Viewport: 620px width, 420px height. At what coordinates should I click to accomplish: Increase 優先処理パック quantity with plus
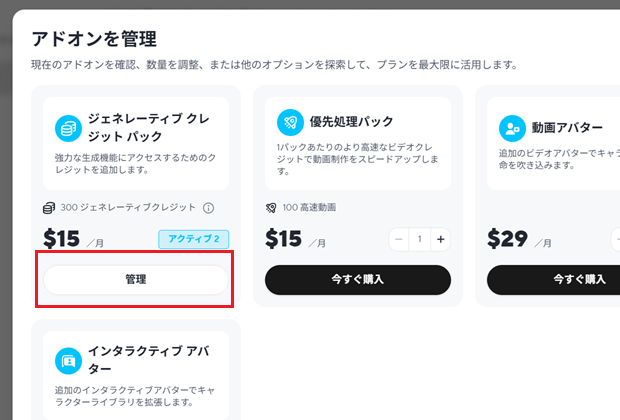[x=441, y=239]
